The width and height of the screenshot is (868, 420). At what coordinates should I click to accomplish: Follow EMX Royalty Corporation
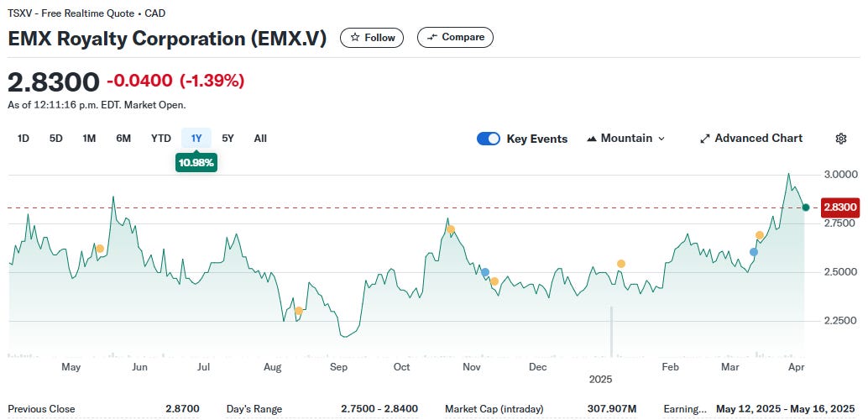372,38
